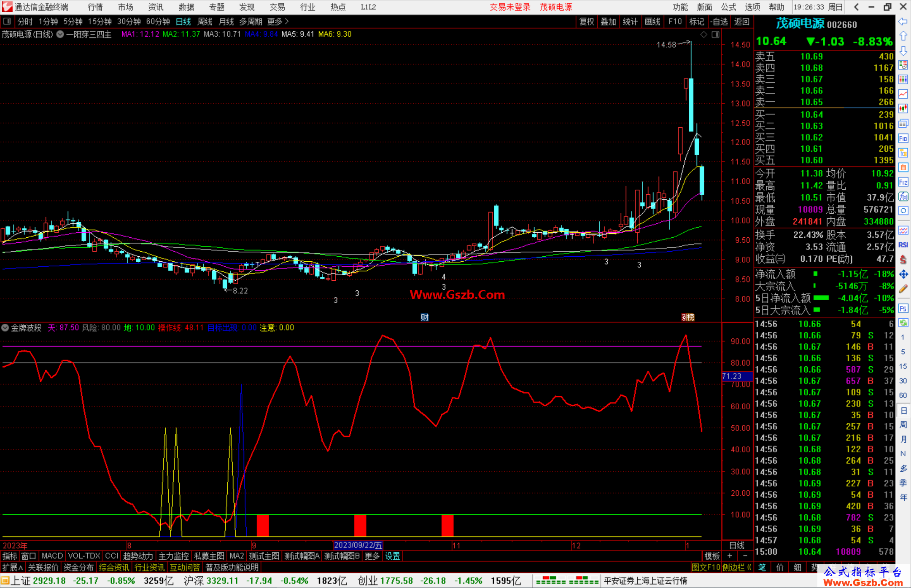Open the 公式 menu
The image size is (911, 588).
coord(728,7)
